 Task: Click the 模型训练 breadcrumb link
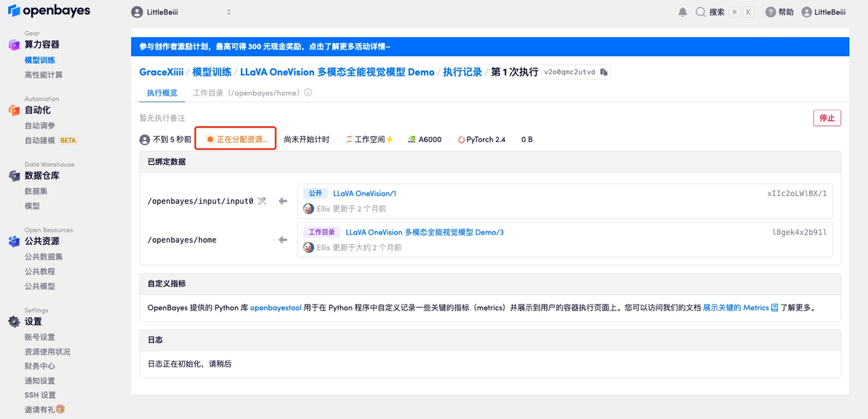click(211, 72)
